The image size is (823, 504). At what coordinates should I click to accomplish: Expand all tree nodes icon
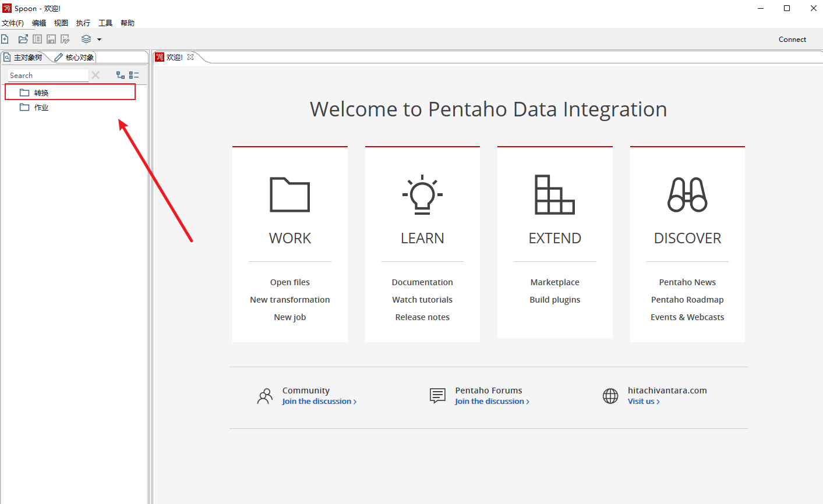click(121, 75)
